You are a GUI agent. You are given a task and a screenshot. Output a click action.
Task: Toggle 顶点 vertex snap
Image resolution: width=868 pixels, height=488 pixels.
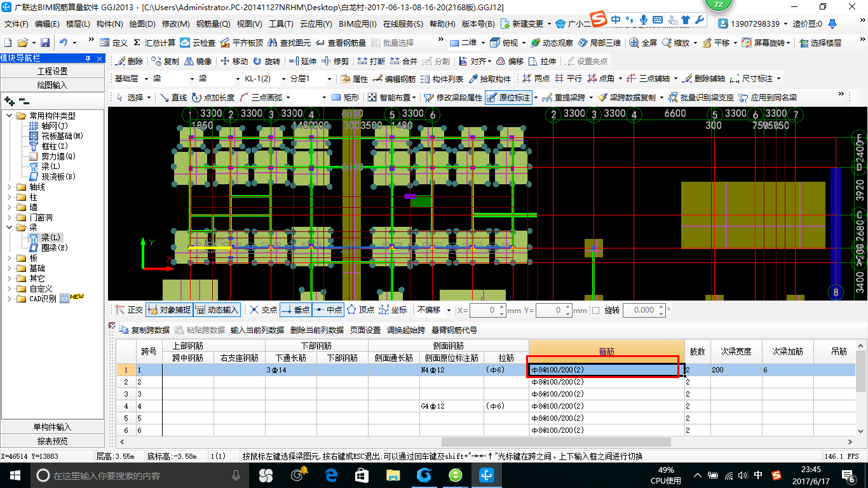(x=360, y=310)
